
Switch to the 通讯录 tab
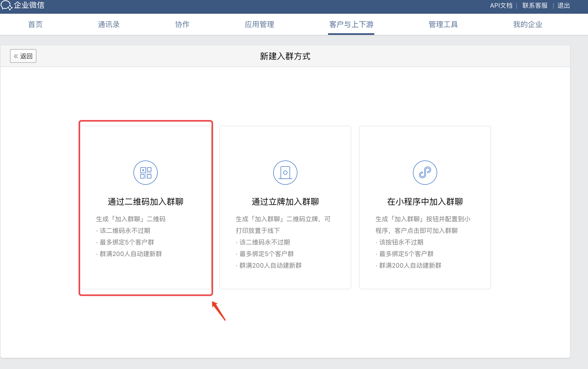[109, 25]
